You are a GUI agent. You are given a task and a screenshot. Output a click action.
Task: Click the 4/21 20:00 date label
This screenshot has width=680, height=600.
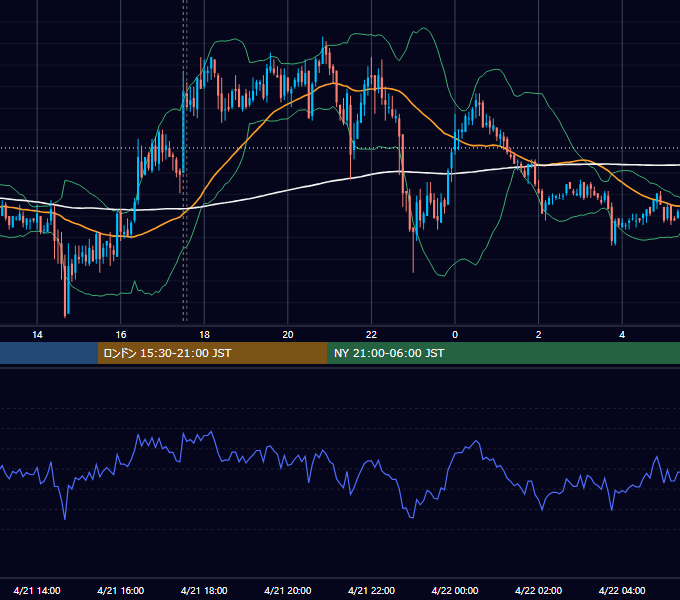click(288, 590)
